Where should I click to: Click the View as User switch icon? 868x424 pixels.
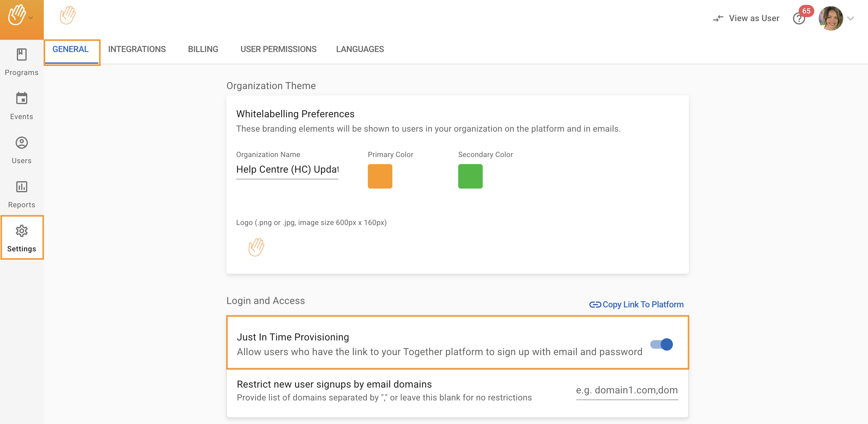(718, 19)
